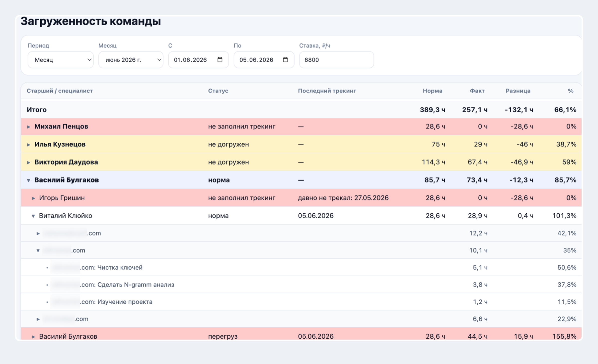Screen dimensions: 598x364
Task: Expand the project row with 6,6 ч
Action: click(x=38, y=319)
